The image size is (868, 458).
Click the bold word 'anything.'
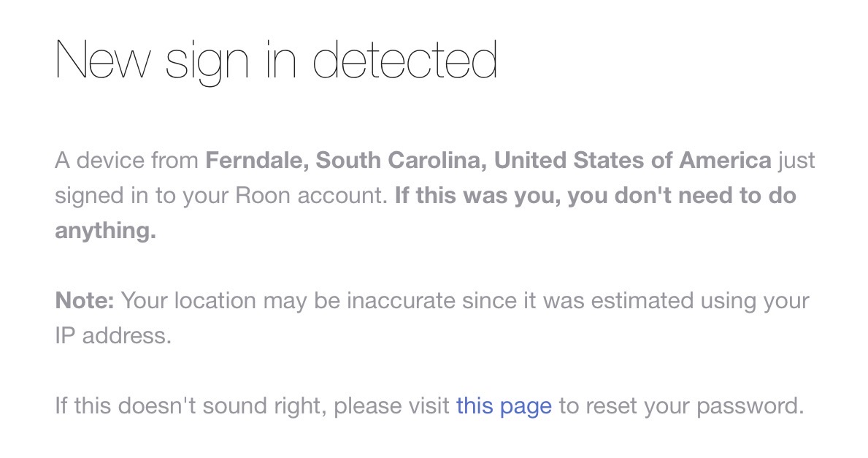click(x=105, y=231)
